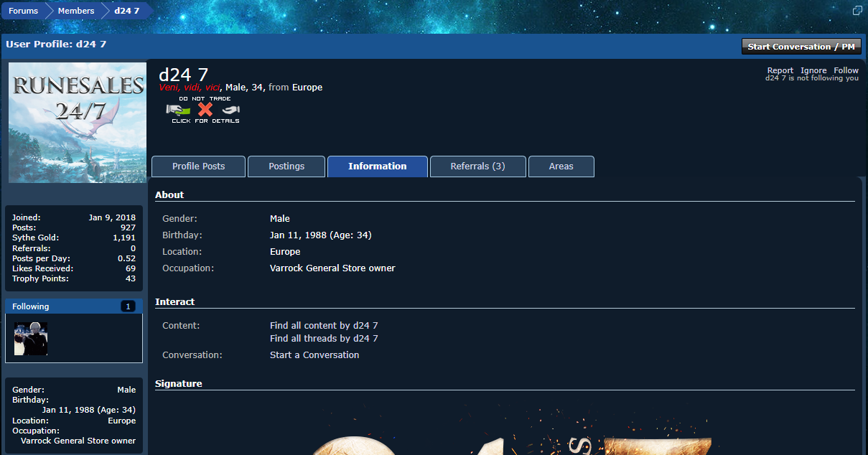Click the Posts count 927
This screenshot has height=455, width=868.
tap(128, 227)
